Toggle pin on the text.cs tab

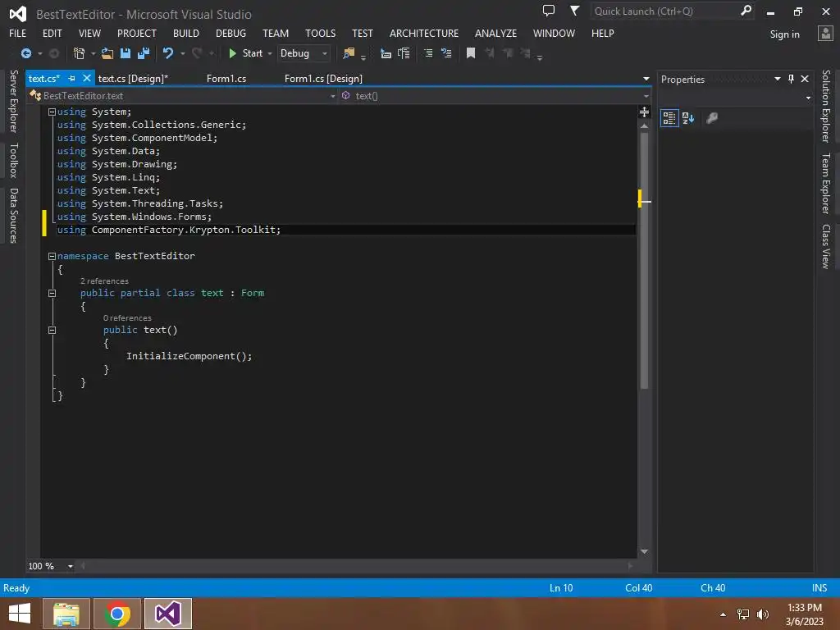click(72, 78)
